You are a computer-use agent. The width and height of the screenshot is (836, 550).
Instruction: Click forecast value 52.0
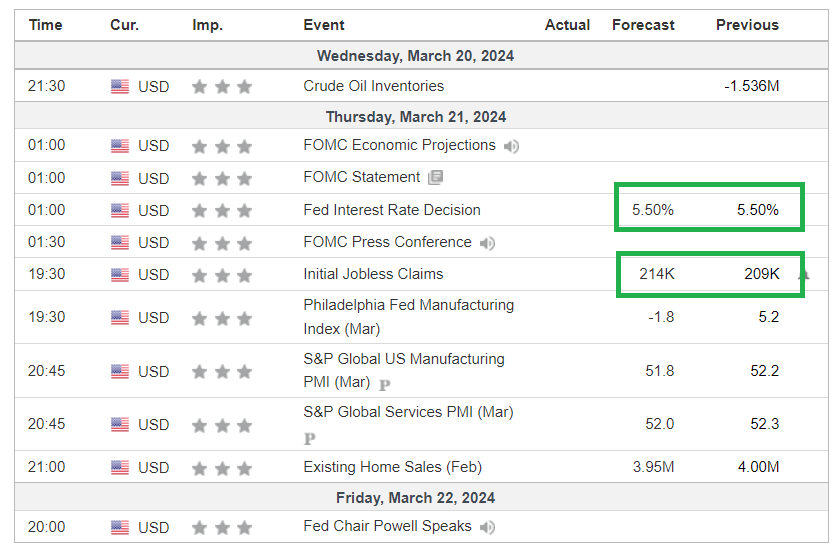tap(660, 424)
